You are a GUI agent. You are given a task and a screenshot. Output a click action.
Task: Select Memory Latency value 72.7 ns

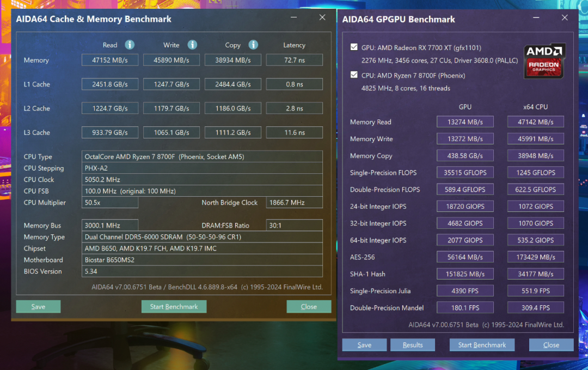coord(295,60)
